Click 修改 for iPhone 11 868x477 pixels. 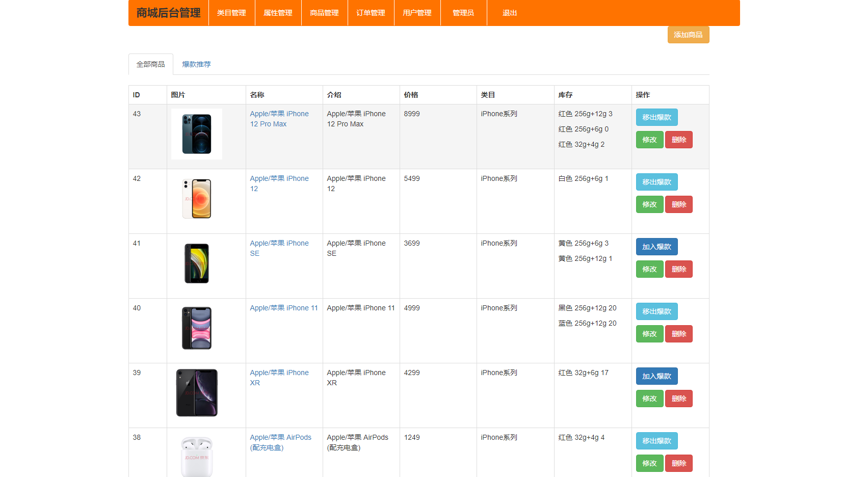coord(649,334)
